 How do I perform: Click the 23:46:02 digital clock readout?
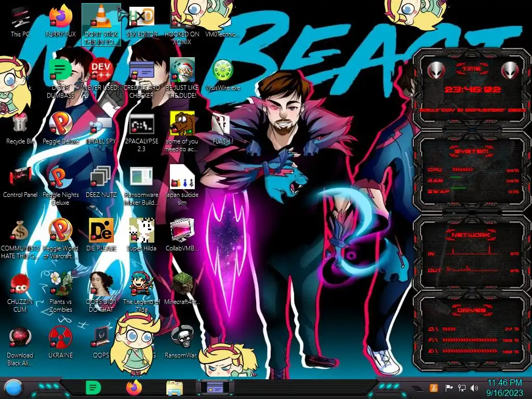[472, 89]
